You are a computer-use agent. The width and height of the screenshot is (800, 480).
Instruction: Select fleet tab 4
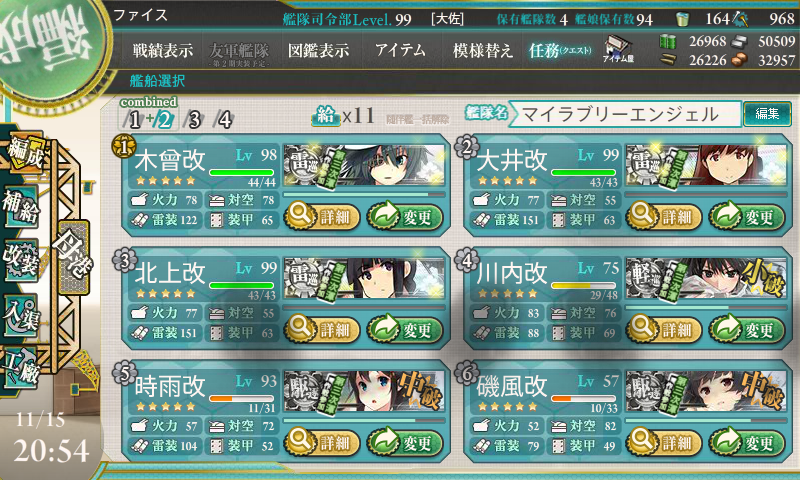224,120
